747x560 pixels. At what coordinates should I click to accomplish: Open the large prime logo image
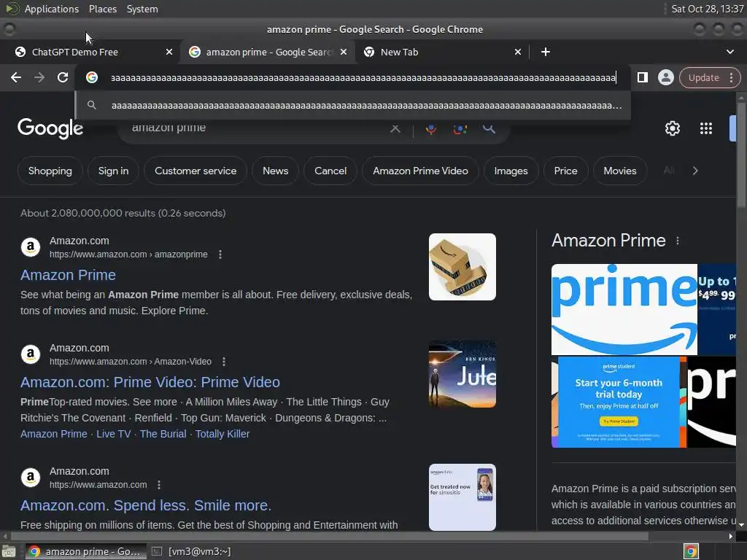[624, 309]
